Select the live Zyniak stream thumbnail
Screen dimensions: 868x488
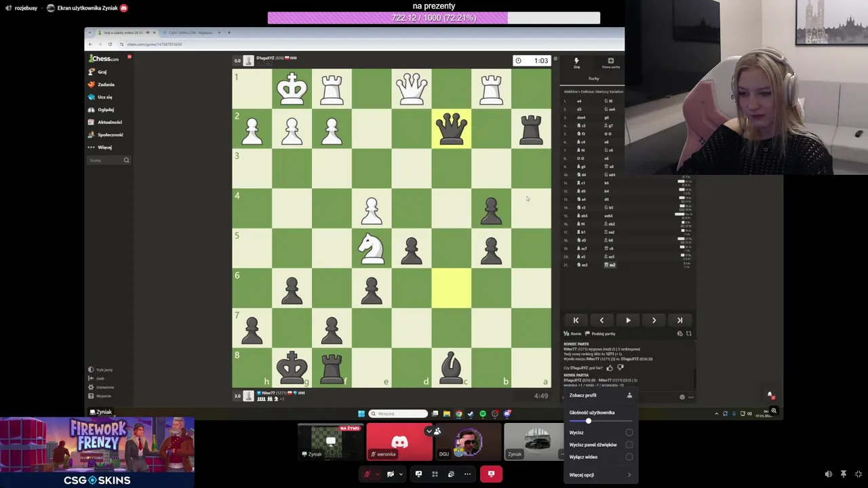pos(331,442)
